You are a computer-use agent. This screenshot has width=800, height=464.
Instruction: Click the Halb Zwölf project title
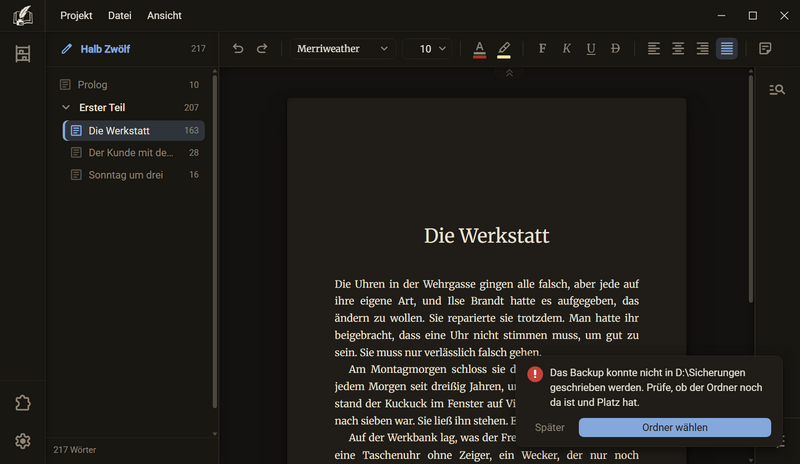pos(105,49)
